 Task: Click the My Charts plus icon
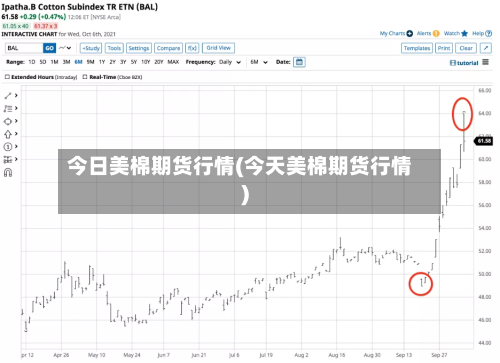tap(410, 33)
